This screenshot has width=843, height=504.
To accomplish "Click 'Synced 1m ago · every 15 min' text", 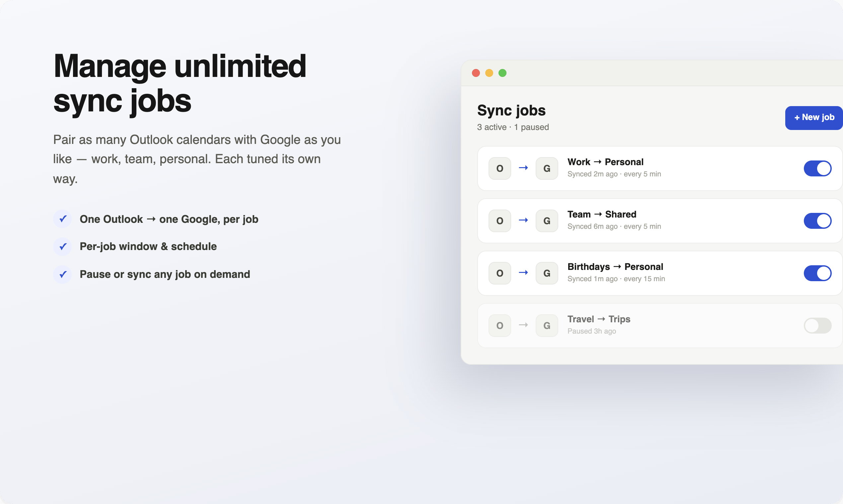I will pos(616,279).
